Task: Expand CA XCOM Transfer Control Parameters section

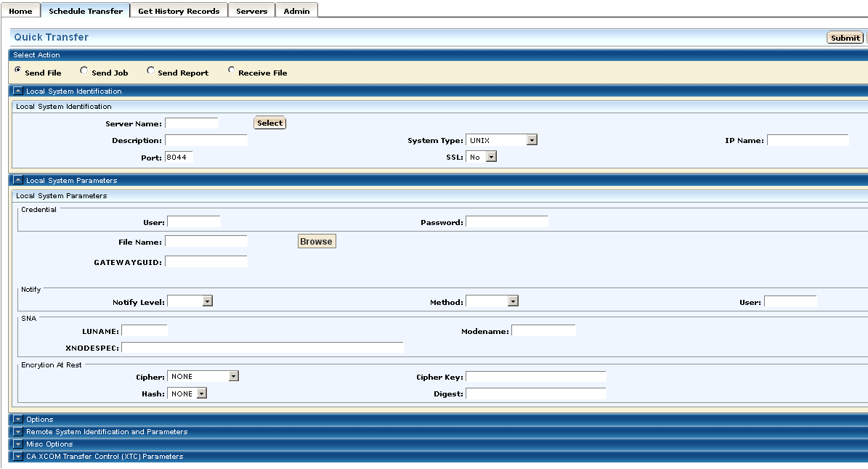Action: (x=18, y=457)
